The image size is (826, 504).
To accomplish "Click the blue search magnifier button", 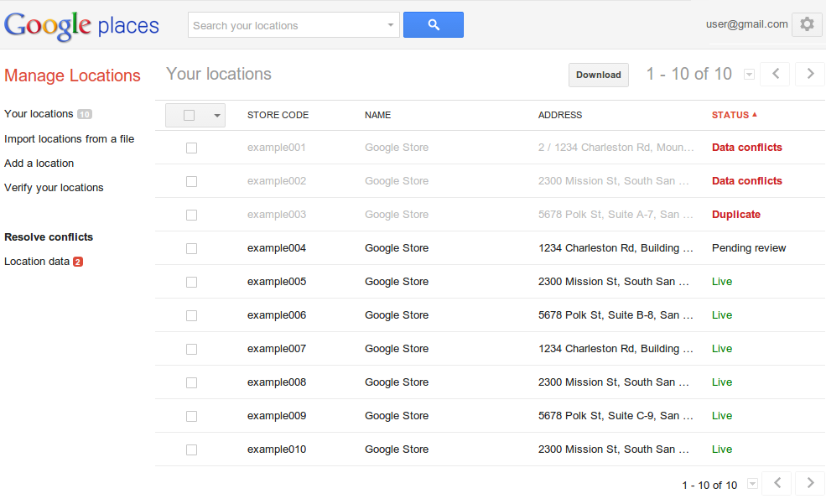I will (433, 25).
